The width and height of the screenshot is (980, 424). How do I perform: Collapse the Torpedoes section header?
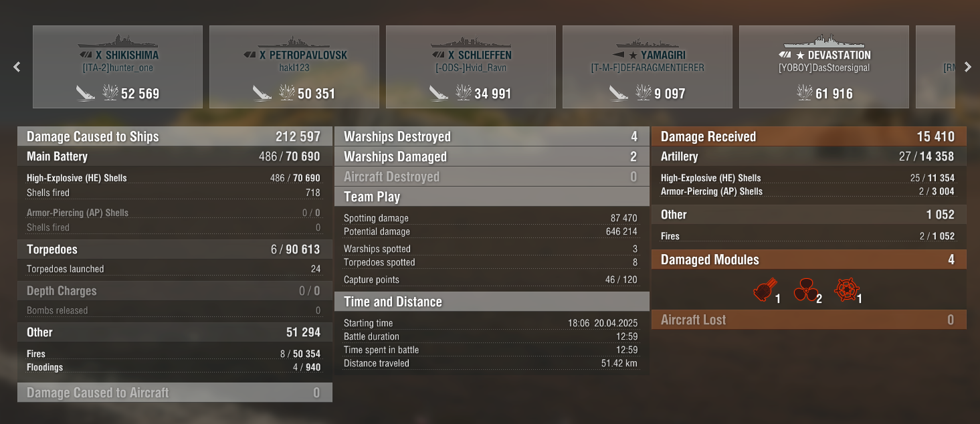point(175,249)
